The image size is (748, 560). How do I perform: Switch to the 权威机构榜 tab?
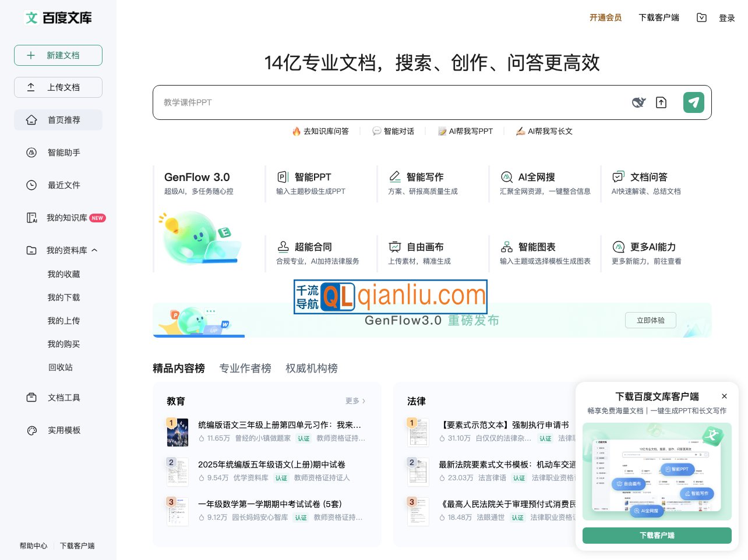click(x=312, y=368)
